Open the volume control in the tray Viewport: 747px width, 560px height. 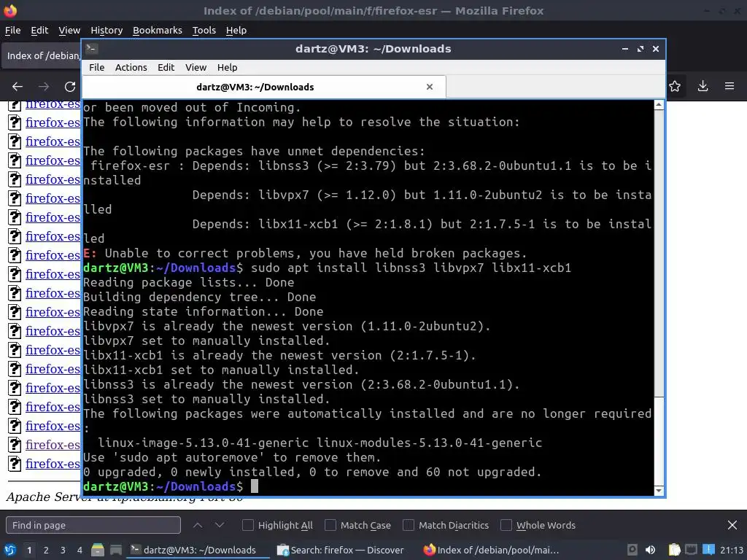click(x=650, y=550)
